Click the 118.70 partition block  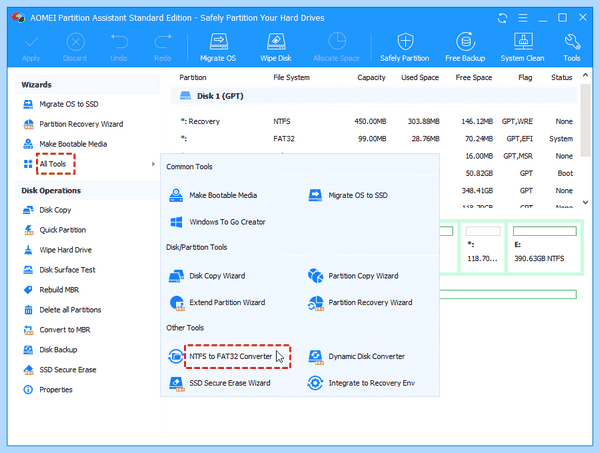[x=483, y=247]
